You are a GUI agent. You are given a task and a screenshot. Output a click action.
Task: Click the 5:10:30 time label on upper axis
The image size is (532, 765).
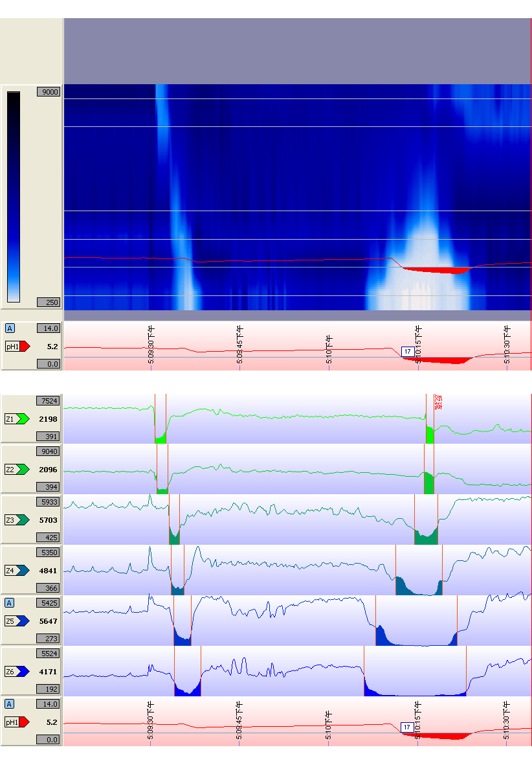point(507,345)
